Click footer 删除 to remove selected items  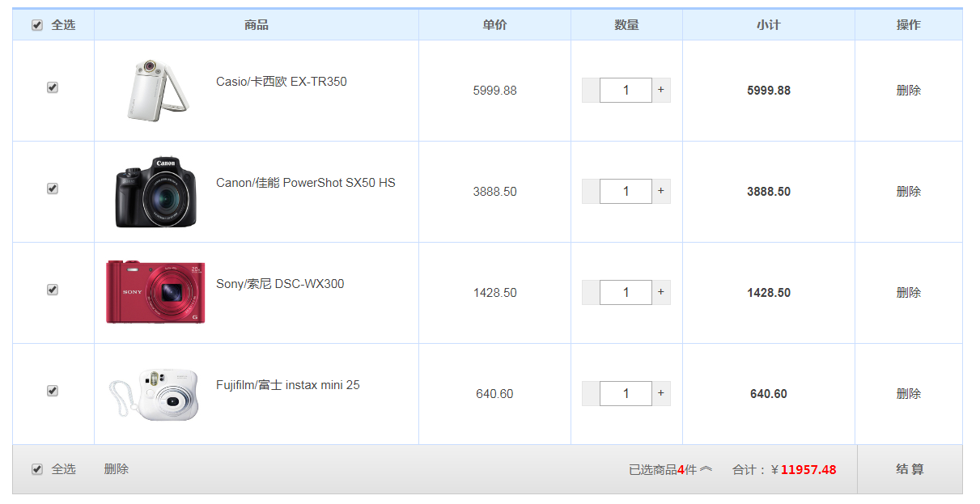pos(116,469)
